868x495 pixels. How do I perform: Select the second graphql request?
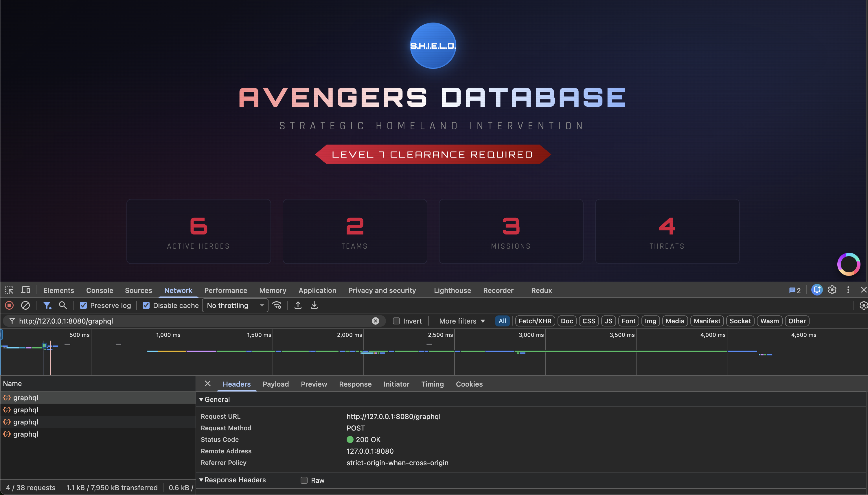25,410
